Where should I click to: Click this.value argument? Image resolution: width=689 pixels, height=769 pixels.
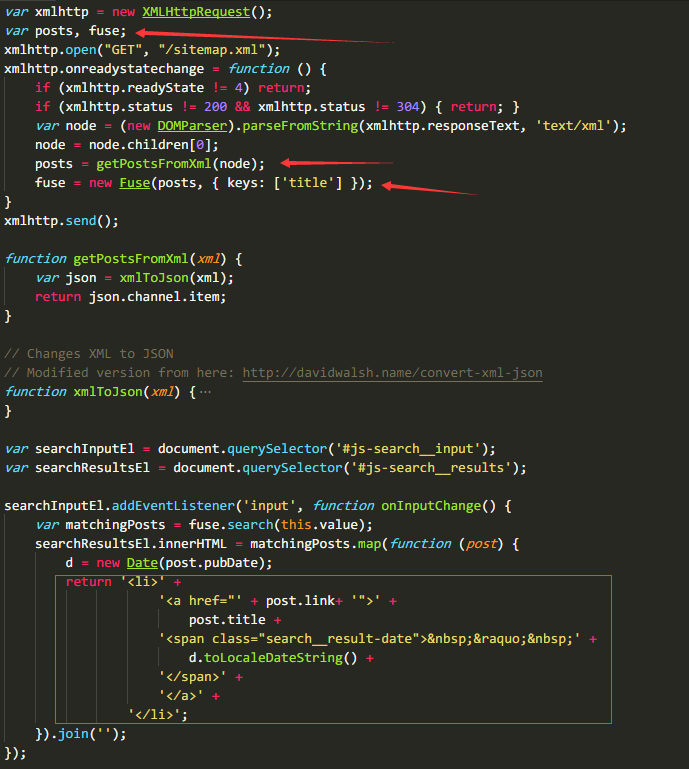(319, 525)
